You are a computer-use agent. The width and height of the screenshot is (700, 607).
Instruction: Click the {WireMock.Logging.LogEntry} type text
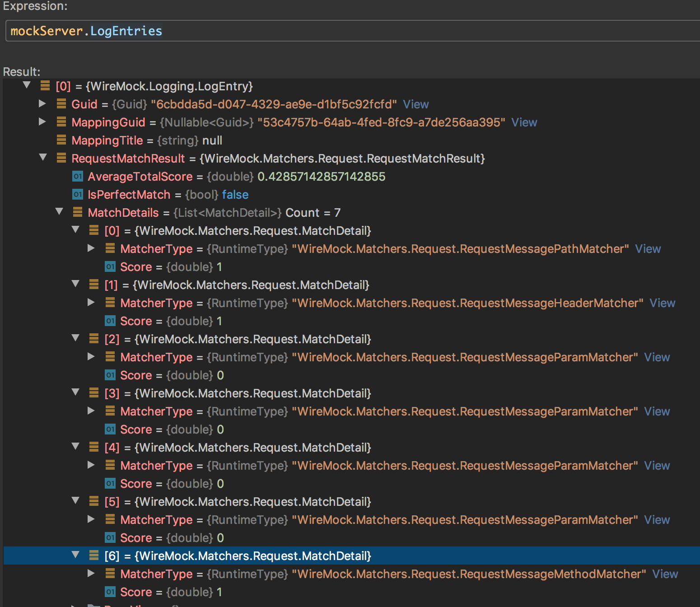click(169, 86)
